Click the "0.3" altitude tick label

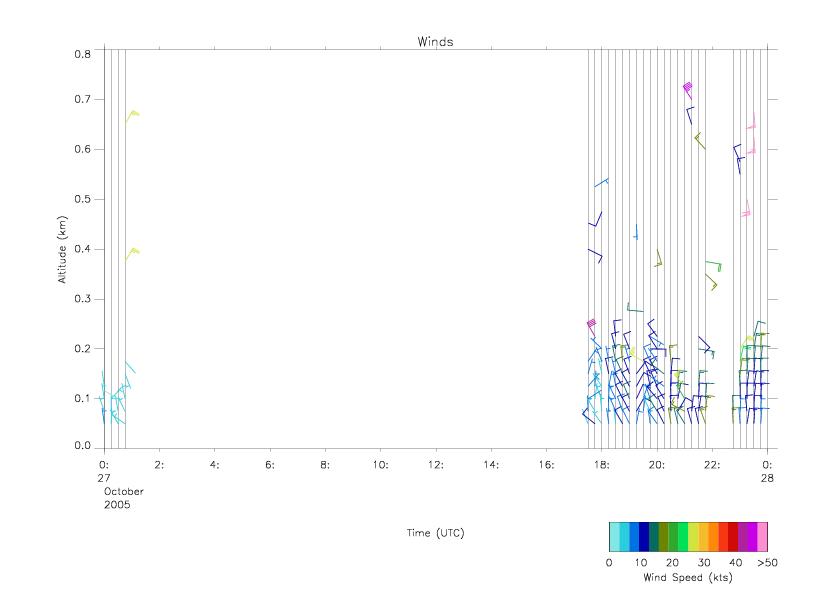click(82, 299)
